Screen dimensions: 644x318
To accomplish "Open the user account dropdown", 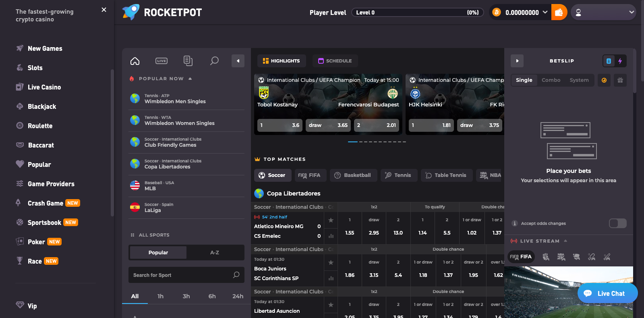I will pyautogui.click(x=603, y=12).
